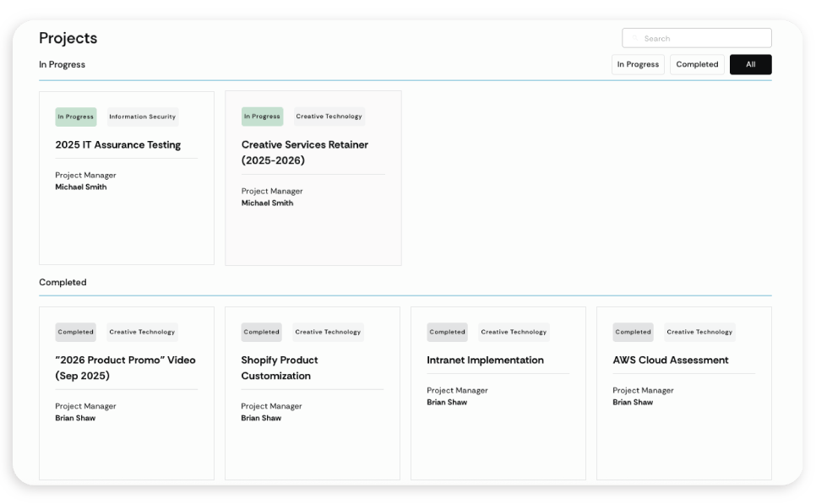Click In Progress badge on IT Assurance card
The width and height of the screenshot is (816, 504).
point(76,117)
